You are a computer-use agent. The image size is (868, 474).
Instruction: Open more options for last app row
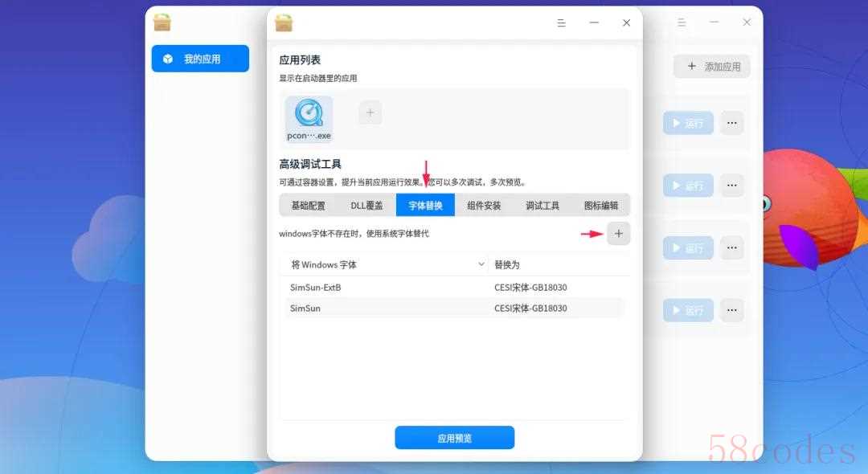pos(731,310)
